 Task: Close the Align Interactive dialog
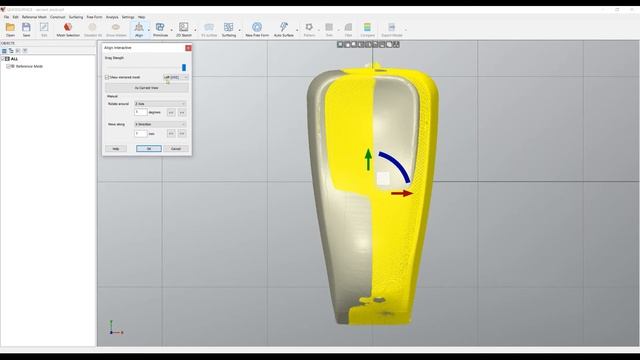[188, 48]
